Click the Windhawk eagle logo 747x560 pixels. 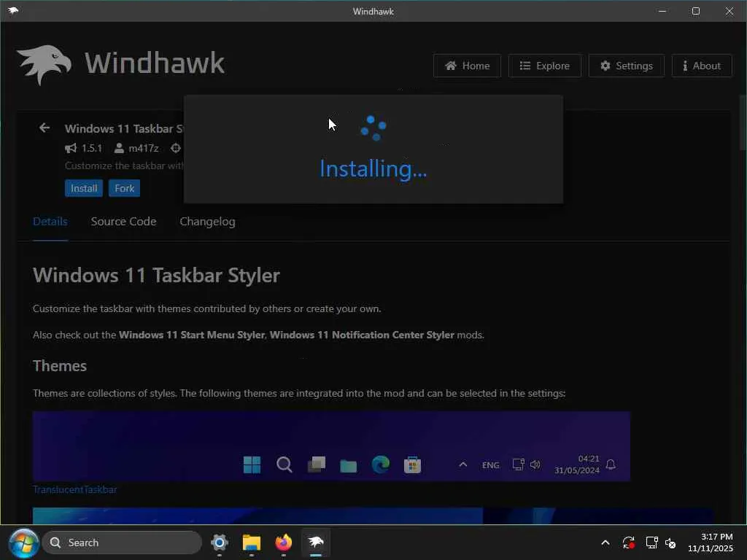coord(44,65)
